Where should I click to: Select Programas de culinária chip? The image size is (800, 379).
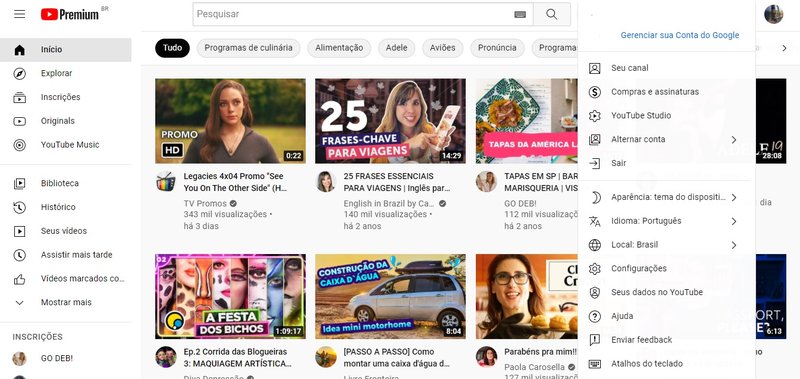click(248, 48)
